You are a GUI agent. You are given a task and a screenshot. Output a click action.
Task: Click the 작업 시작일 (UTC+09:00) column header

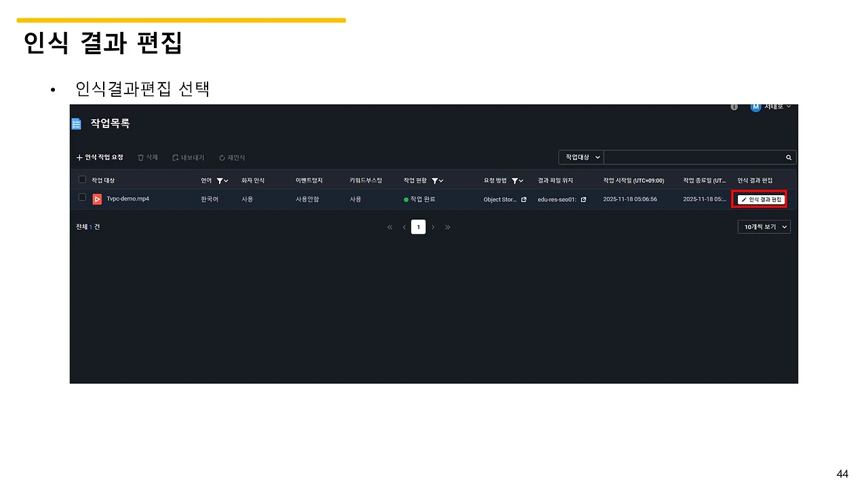tap(633, 180)
